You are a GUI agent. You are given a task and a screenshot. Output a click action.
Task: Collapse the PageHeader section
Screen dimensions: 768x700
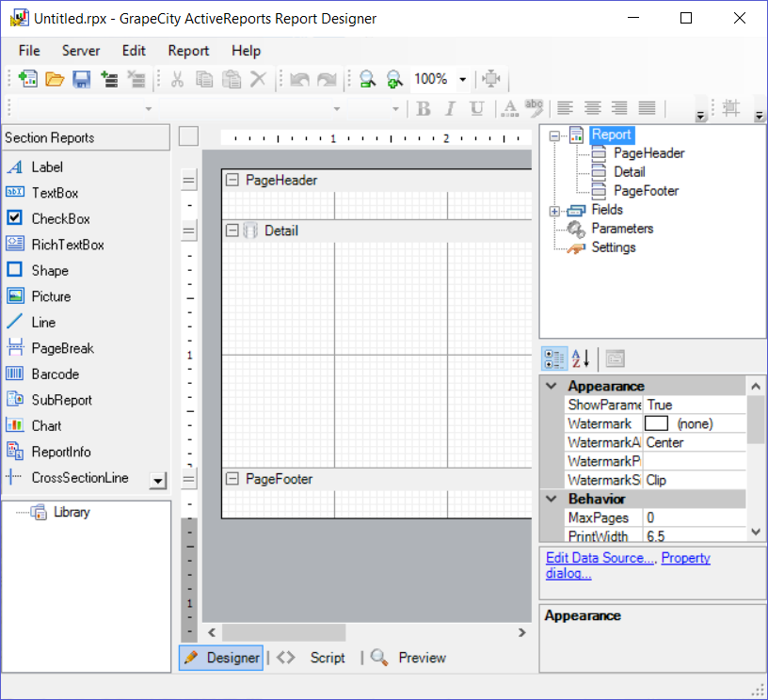tap(232, 180)
